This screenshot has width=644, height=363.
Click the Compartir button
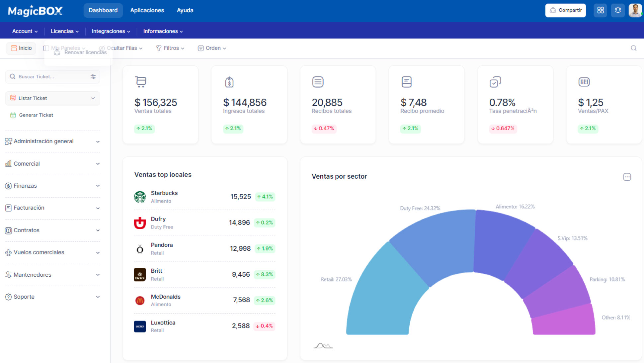(x=565, y=10)
